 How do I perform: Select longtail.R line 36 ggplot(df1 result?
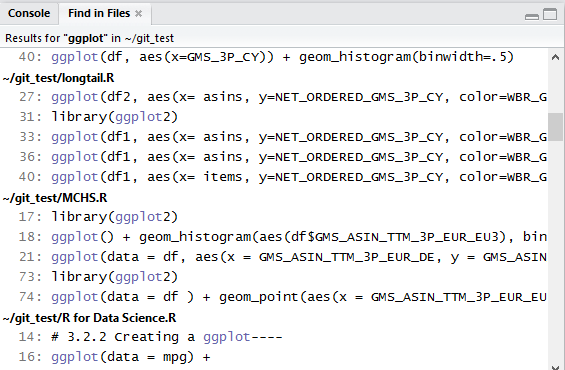[x=274, y=157]
